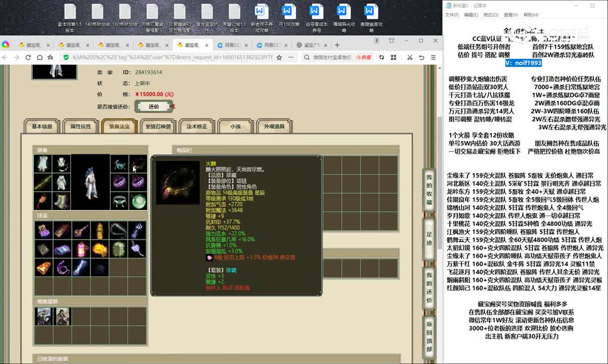Click the browser back arrow
The height and width of the screenshot is (364, 608).
(x=6, y=57)
